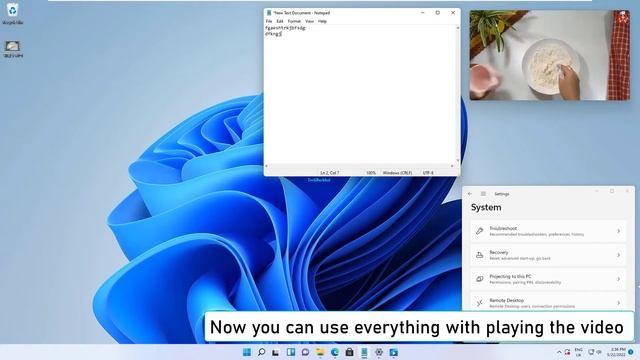Click the Remote Desktop row icon
The width and height of the screenshot is (640, 360).
point(480,303)
